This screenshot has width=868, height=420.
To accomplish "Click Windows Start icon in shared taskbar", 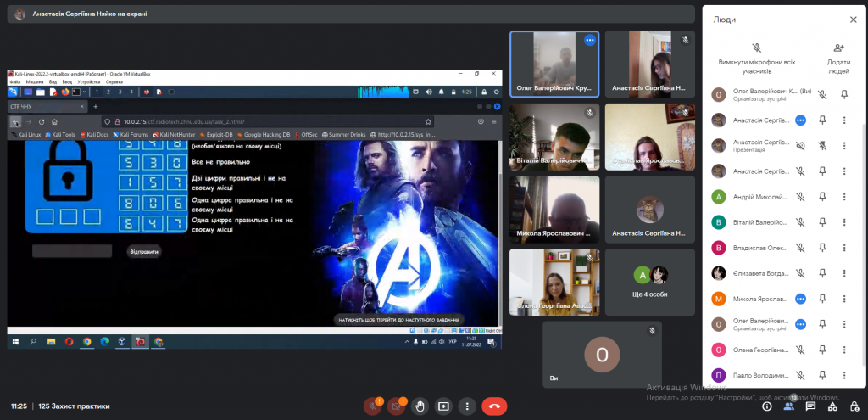I will coord(15,342).
